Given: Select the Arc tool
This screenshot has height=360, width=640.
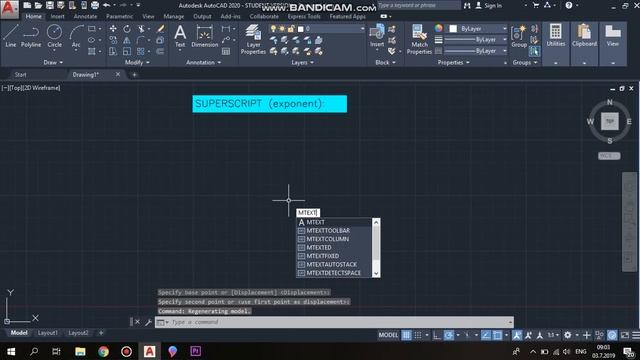Looking at the screenshot, I should click(76, 36).
